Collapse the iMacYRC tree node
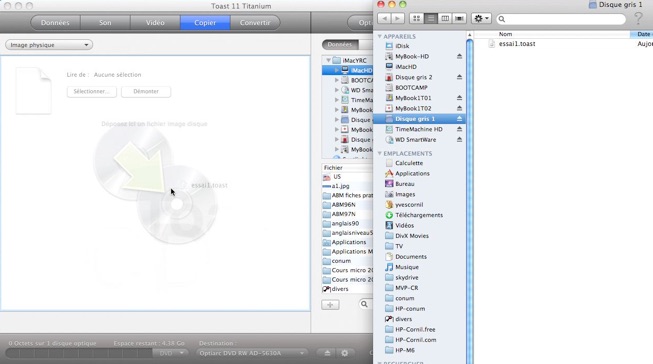Image resolution: width=653 pixels, height=364 pixels. (328, 60)
